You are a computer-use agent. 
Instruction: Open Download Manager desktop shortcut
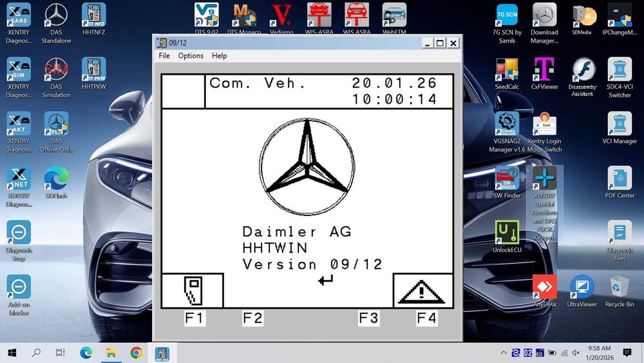[x=544, y=23]
